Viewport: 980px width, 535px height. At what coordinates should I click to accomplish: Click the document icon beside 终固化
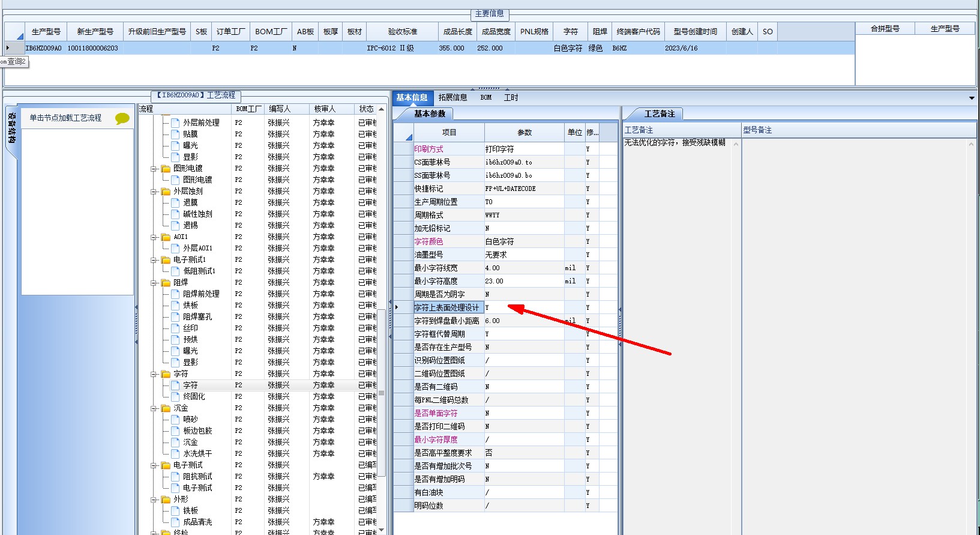coord(176,396)
